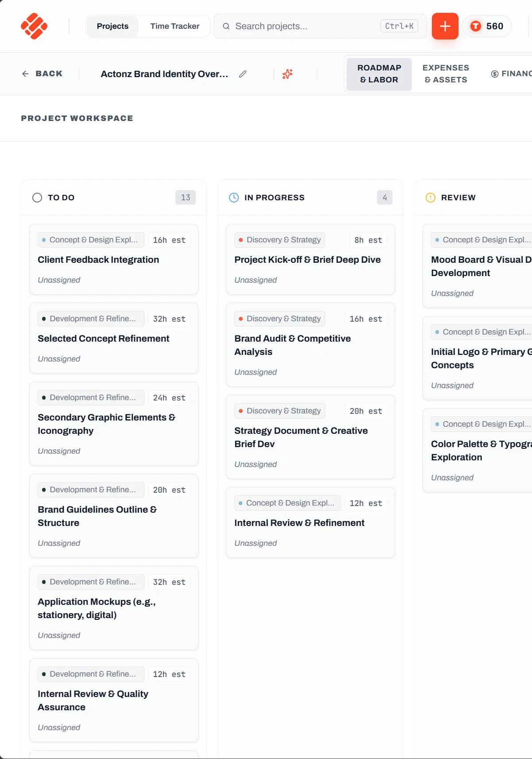
Task: Click Unassigned on Brand Audit card
Action: pos(256,372)
